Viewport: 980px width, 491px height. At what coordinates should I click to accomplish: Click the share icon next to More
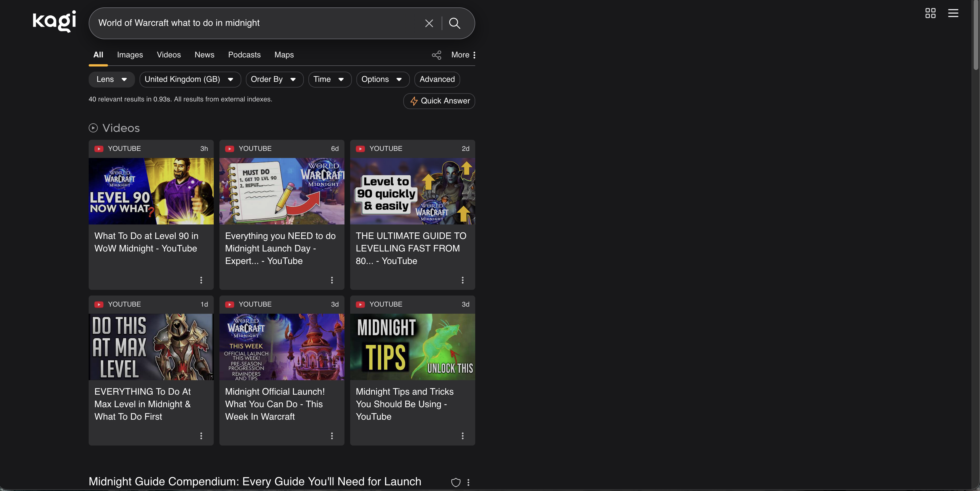point(436,55)
